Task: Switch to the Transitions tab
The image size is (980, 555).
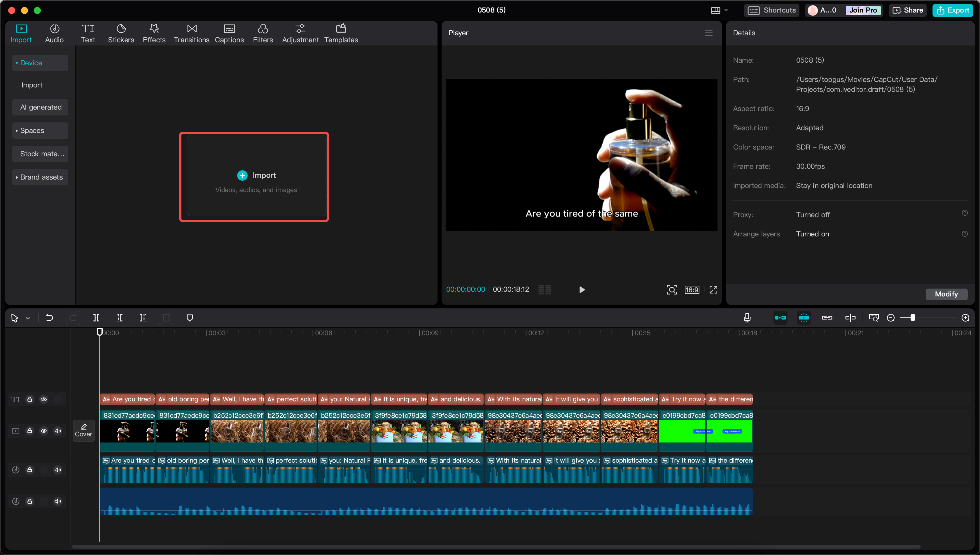Action: point(191,33)
